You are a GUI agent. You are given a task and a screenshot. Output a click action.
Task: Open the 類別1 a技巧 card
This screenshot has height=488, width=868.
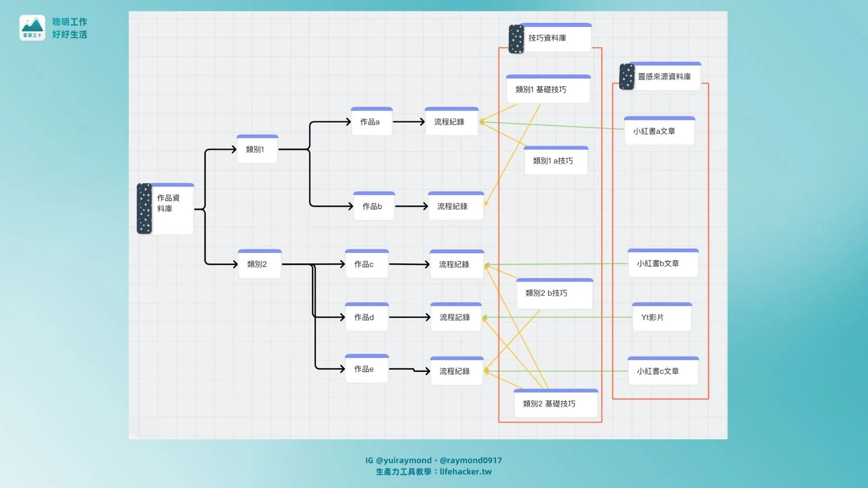coord(556,161)
